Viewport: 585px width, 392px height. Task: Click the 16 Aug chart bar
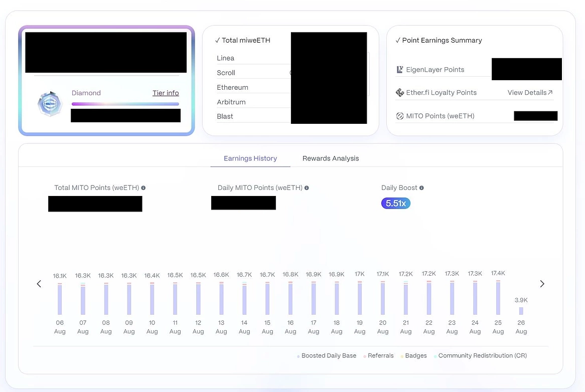pos(290,298)
